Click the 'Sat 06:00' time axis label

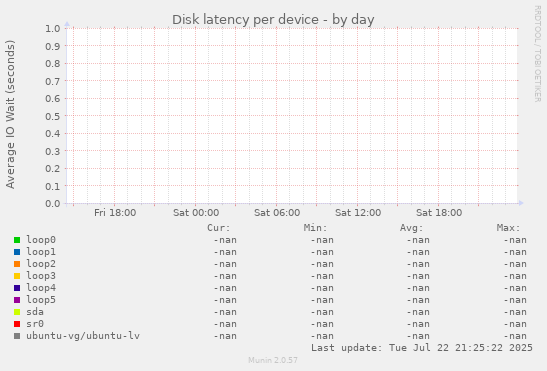pos(277,213)
